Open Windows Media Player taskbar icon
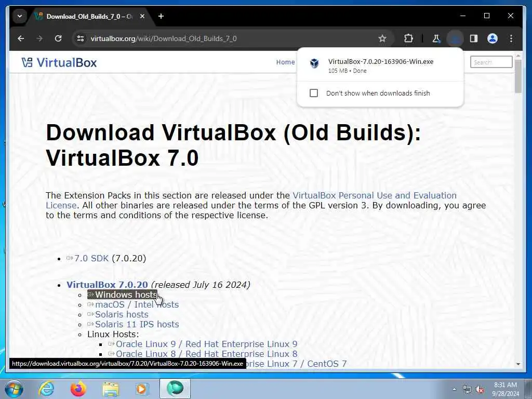This screenshot has height=399, width=532. pyautogui.click(x=142, y=389)
